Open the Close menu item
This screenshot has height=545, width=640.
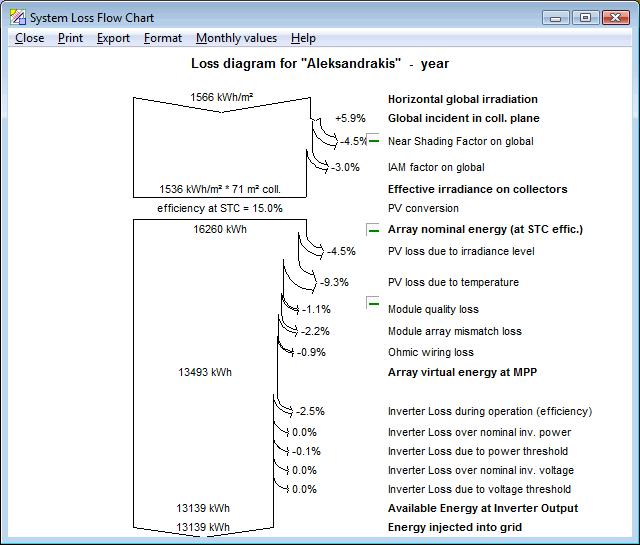tap(29, 38)
